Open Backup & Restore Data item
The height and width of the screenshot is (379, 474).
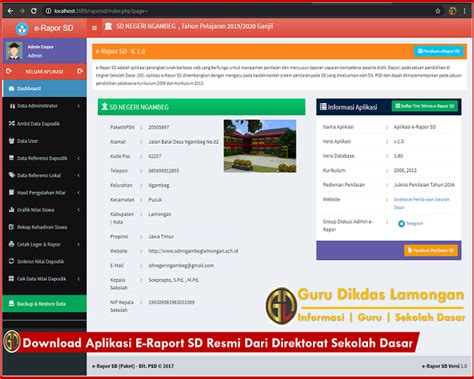pos(44,304)
